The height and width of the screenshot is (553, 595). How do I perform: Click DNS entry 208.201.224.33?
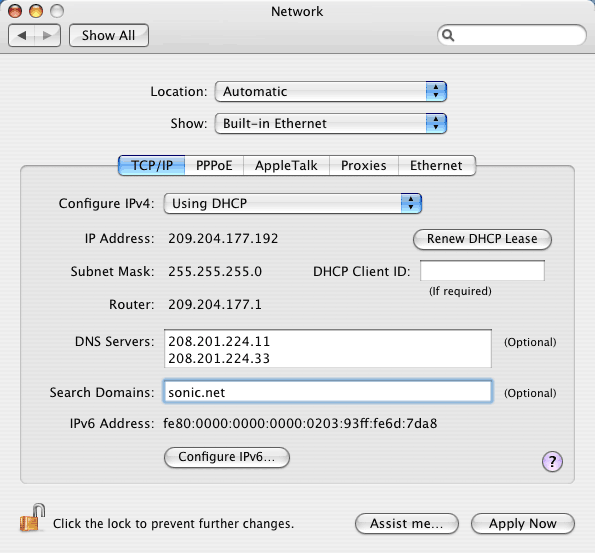219,359
